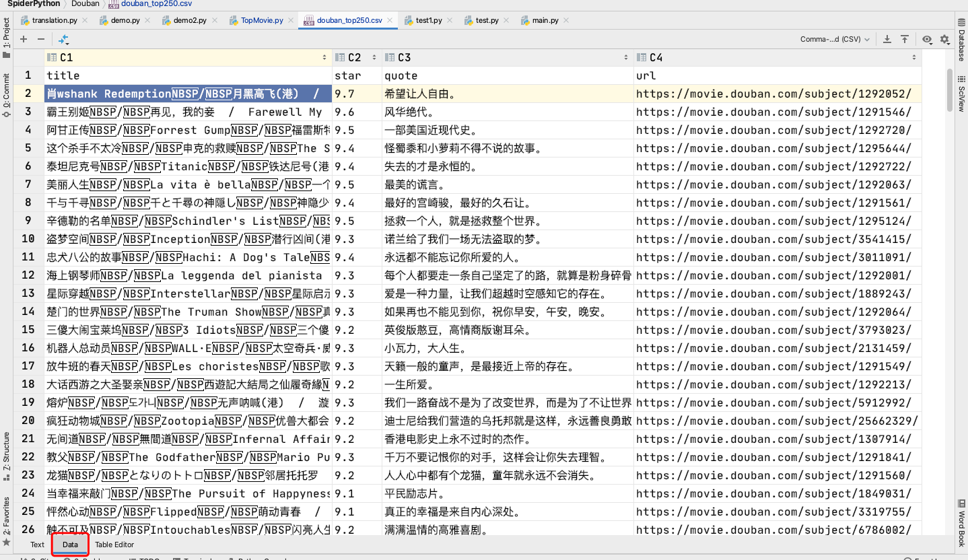Select the 'url' header cell
This screenshot has height=560, width=968.
[777, 75]
